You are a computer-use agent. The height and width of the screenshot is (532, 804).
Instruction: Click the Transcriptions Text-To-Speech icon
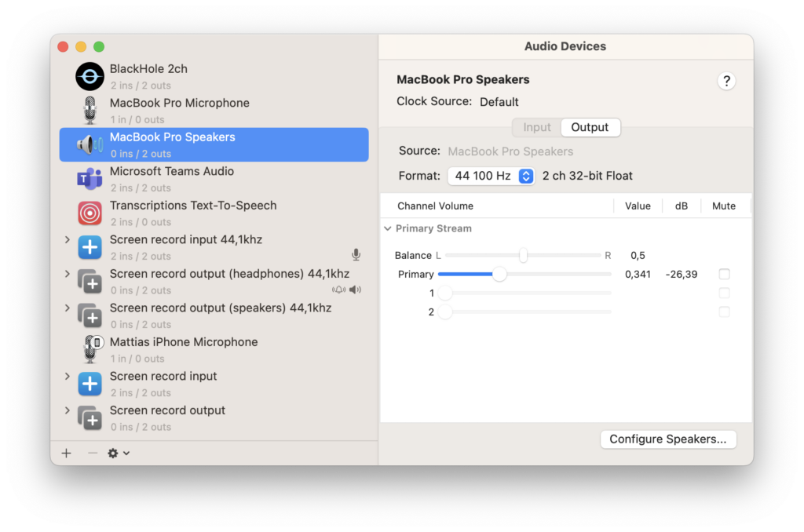pos(90,213)
